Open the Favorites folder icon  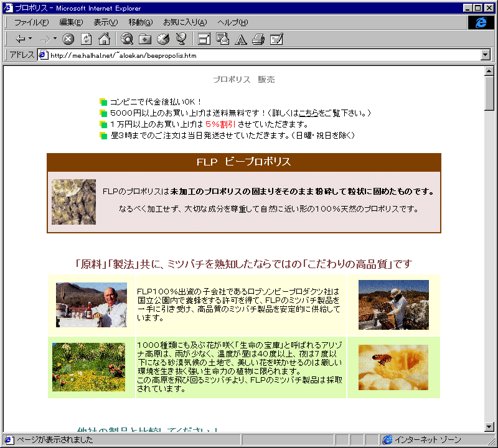(x=145, y=39)
